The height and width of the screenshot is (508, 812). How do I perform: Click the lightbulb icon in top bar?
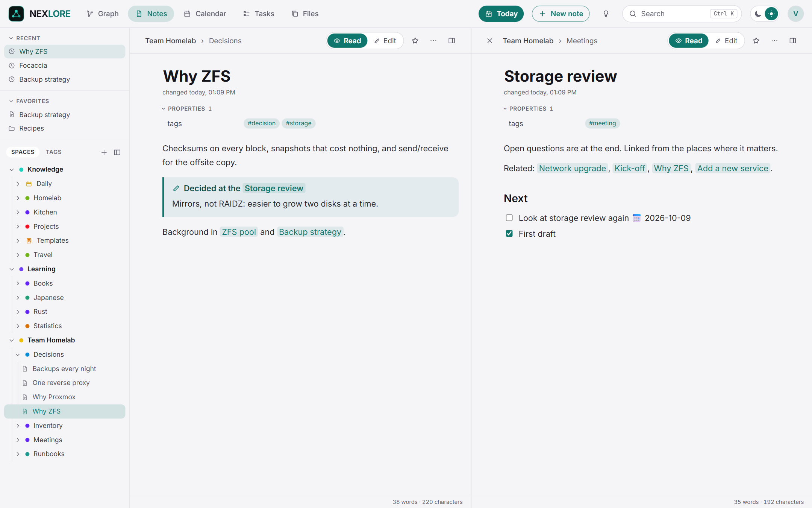(606, 14)
